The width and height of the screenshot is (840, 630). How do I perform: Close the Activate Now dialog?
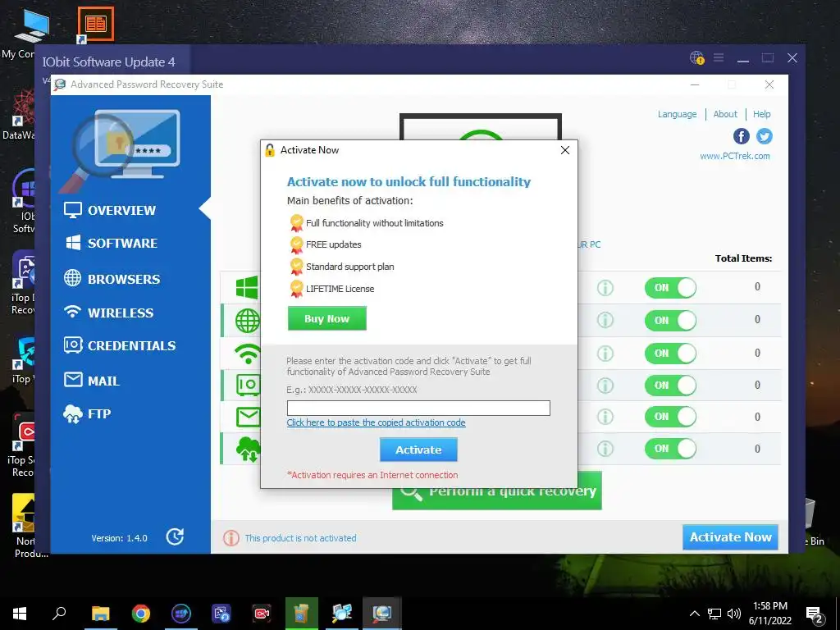[x=564, y=150]
